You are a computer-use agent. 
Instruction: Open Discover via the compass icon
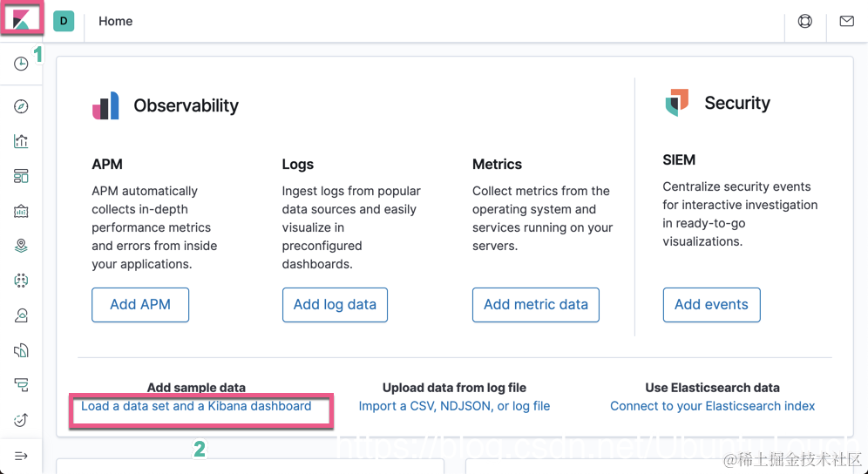click(x=21, y=106)
